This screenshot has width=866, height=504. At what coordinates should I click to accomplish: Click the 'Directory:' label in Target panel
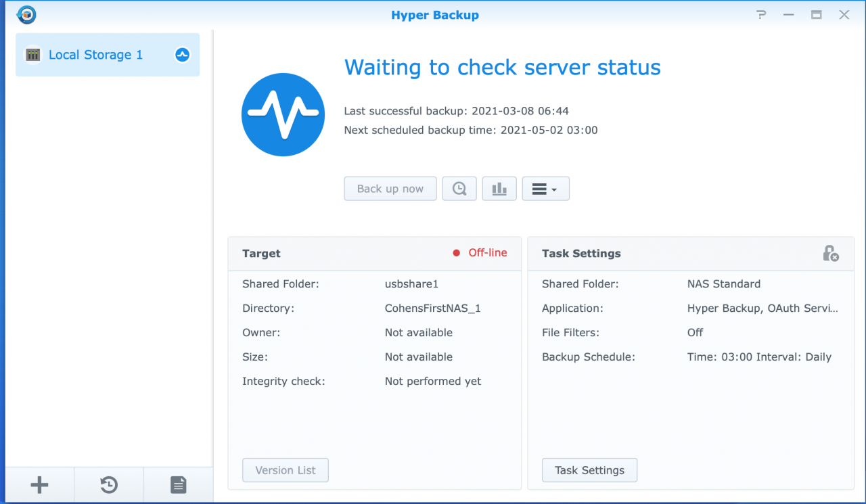(269, 308)
